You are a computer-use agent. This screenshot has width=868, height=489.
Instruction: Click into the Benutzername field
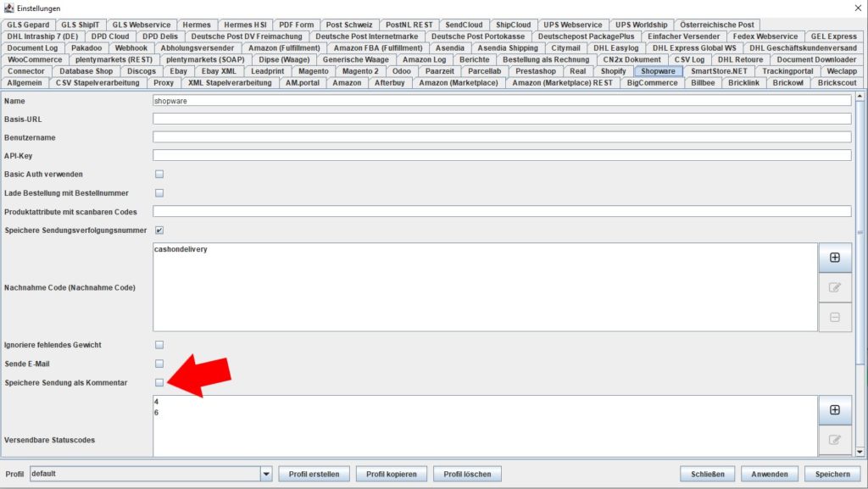(x=502, y=137)
